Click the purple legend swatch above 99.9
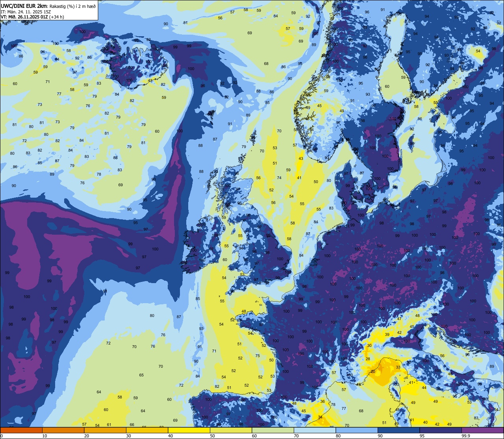Viewport: 504px width, 439px height. tap(483, 430)
